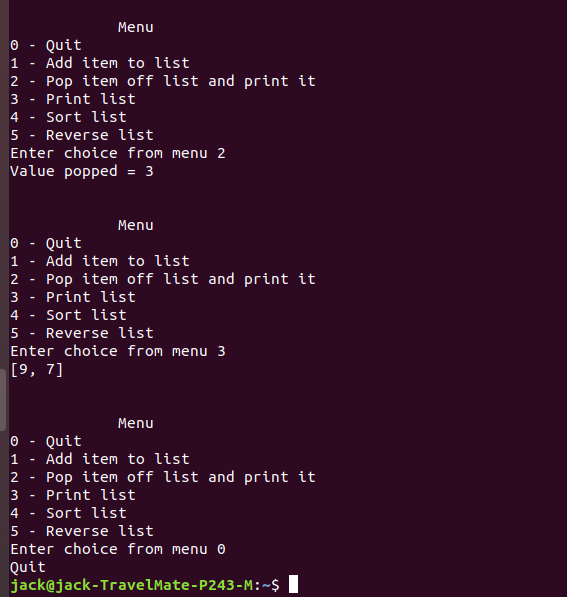Click the terminal cursor block after the prompt
Image resolution: width=567 pixels, height=597 pixels.
click(293, 584)
